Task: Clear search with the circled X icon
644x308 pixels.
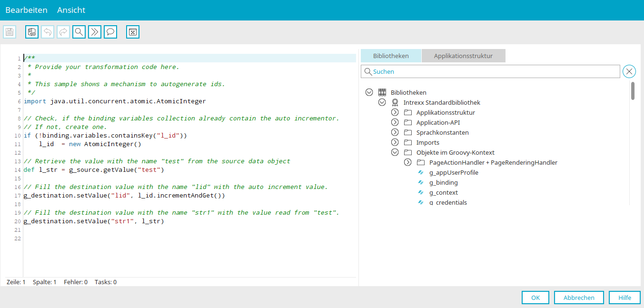Action: pos(629,71)
